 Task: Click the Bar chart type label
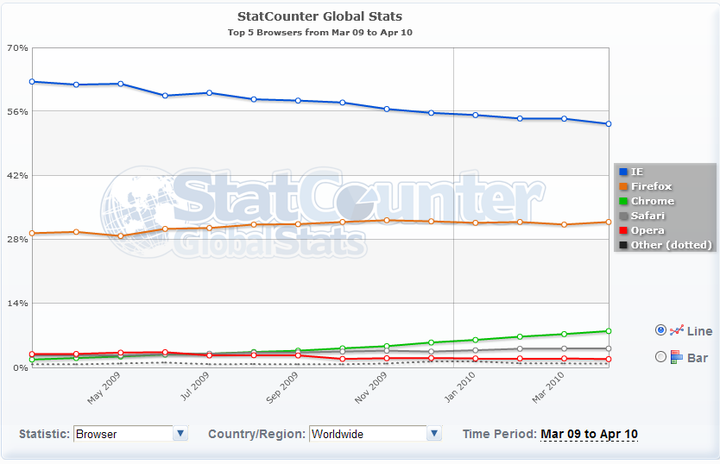coord(700,357)
